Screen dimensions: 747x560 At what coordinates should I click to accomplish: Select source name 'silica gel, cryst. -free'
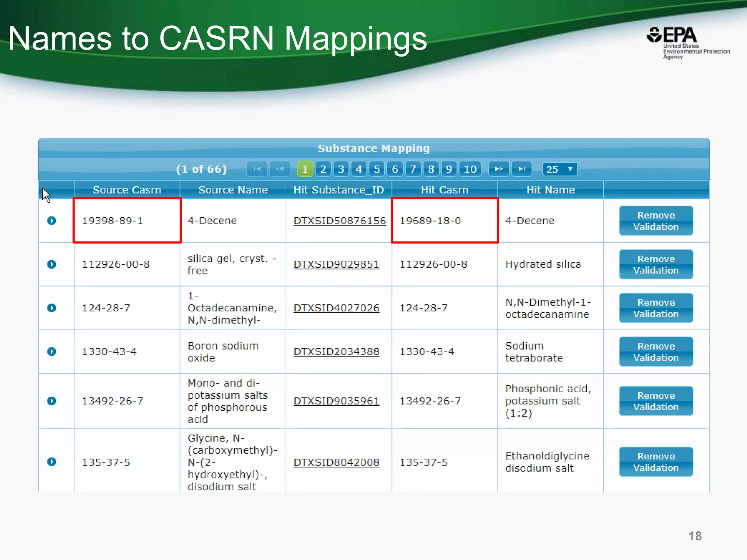click(232, 264)
